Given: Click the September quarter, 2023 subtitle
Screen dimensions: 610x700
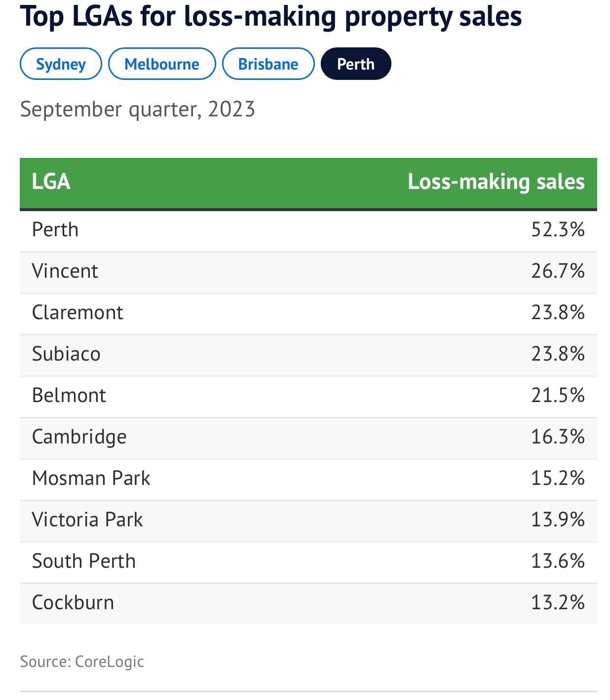Looking at the screenshot, I should click(138, 109).
